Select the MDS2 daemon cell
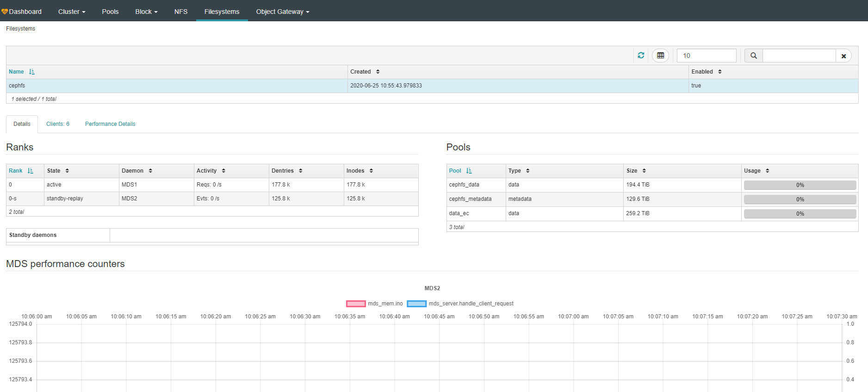 tap(156, 199)
